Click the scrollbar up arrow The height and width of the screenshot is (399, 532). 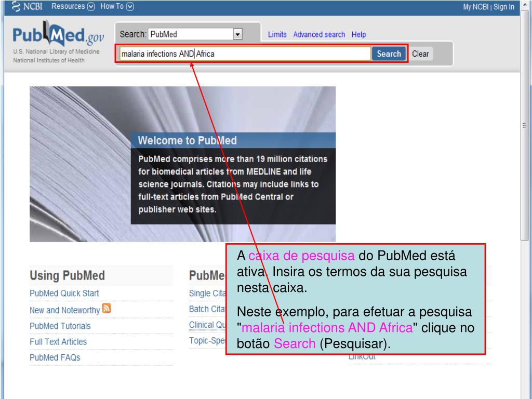click(525, 4)
